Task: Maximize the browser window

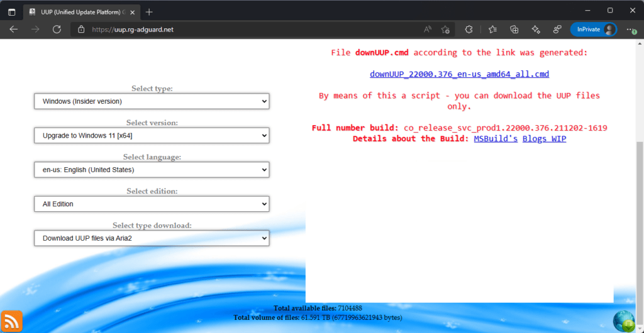Action: [610, 10]
